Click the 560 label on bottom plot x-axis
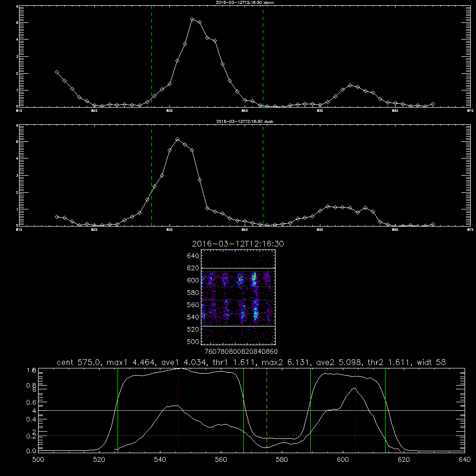This screenshot has height=476, width=476. point(221,459)
